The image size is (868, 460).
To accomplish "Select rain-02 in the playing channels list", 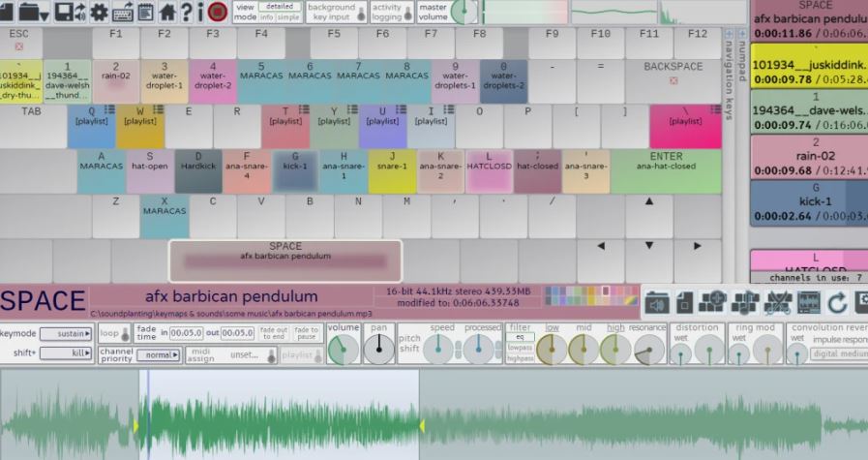I will click(x=809, y=157).
